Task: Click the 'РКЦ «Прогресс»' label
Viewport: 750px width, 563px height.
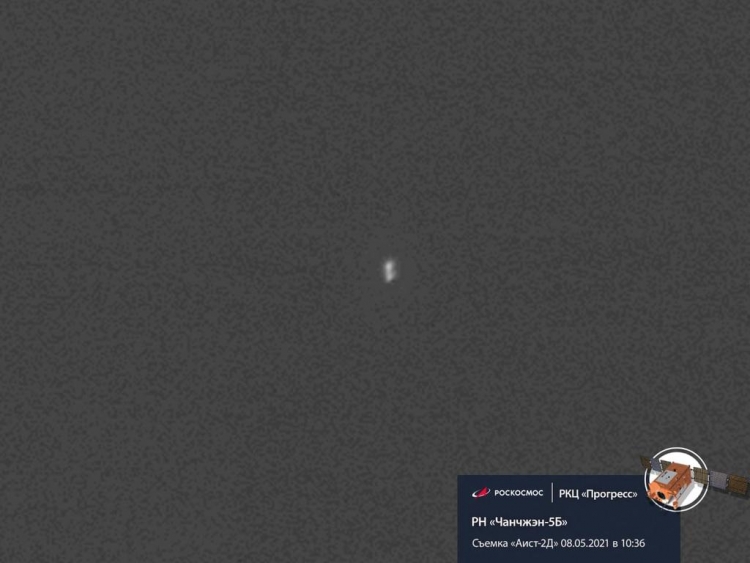Action: (598, 494)
